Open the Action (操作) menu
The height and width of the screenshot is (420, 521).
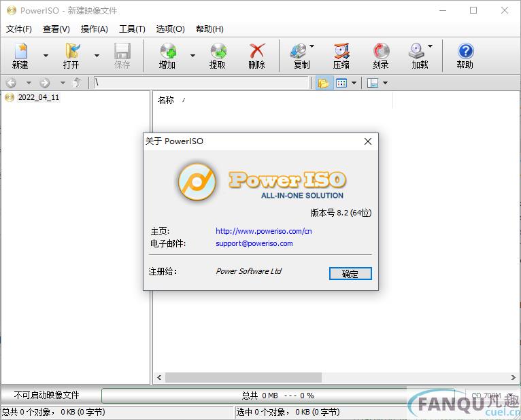pyautogui.click(x=94, y=29)
